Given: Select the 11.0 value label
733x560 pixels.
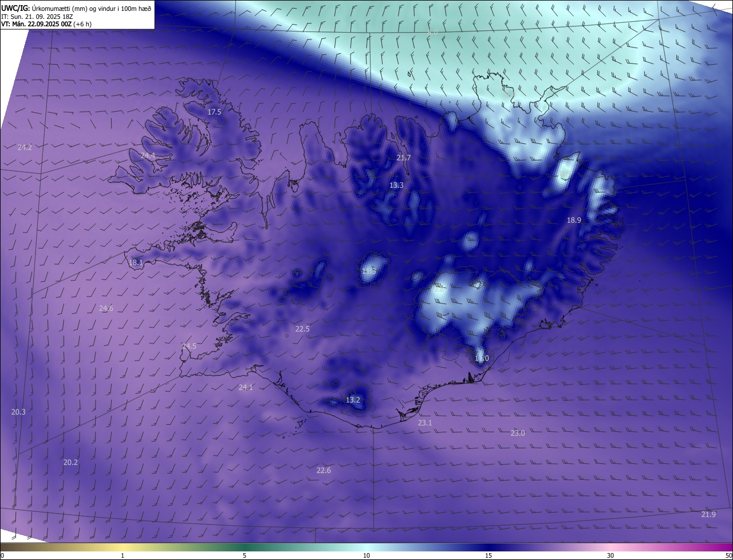Looking at the screenshot, I should [482, 358].
